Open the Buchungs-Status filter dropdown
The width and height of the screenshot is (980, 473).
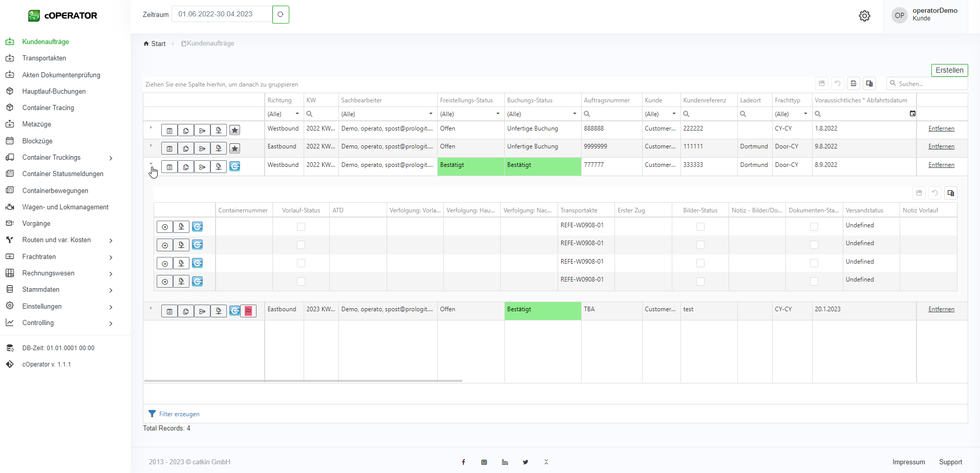point(574,114)
